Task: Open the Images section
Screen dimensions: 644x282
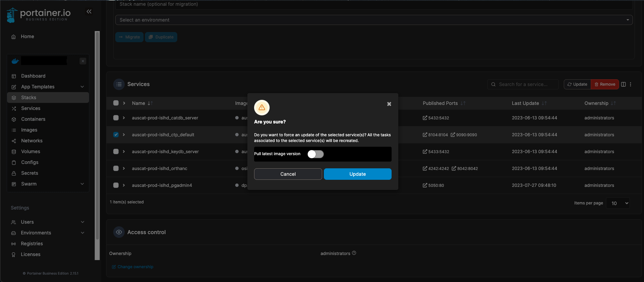Action: pyautogui.click(x=29, y=130)
